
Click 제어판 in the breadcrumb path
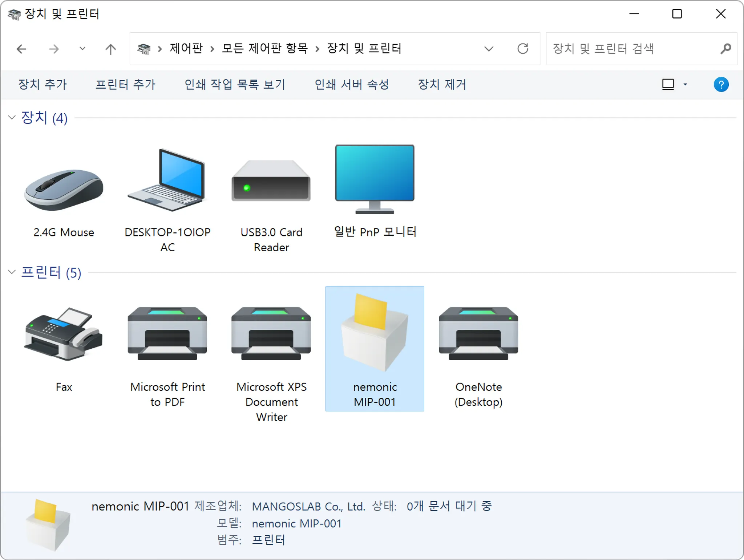(x=186, y=49)
